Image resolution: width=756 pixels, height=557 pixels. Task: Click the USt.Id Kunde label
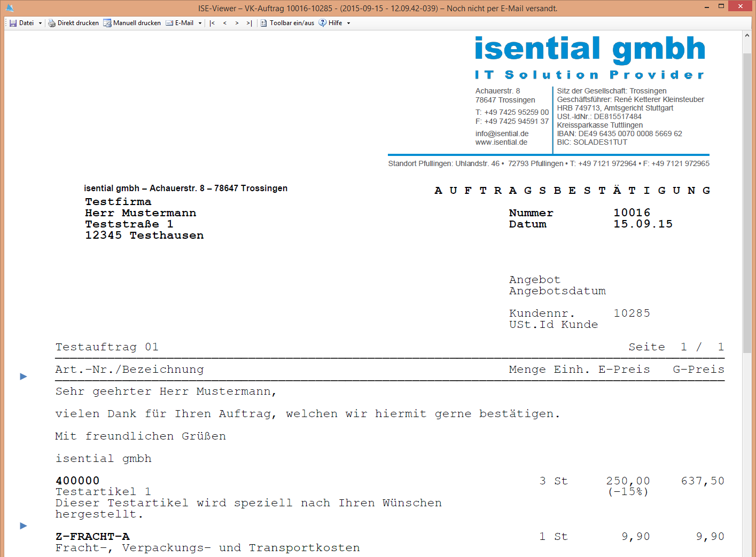coord(554,324)
